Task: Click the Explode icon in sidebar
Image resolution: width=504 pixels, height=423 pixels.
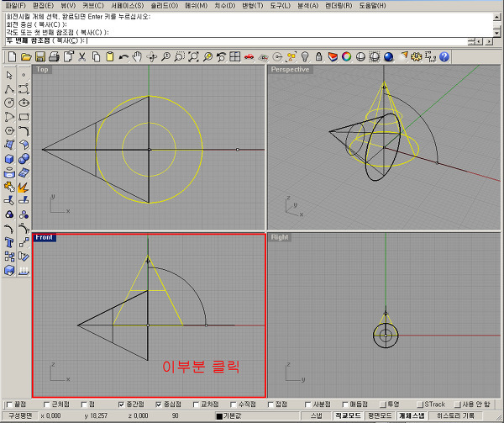Action: coord(24,187)
